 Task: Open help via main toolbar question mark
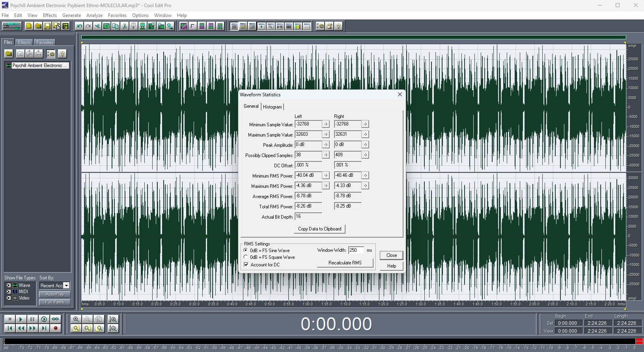coord(338,26)
